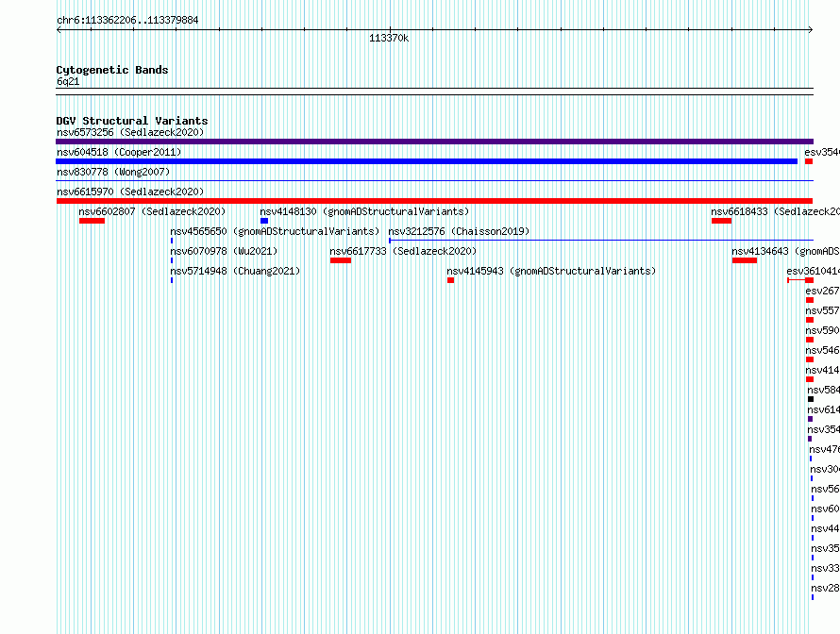Click the thin blue line of nsv3212576
840x634 pixels.
pos(601,241)
